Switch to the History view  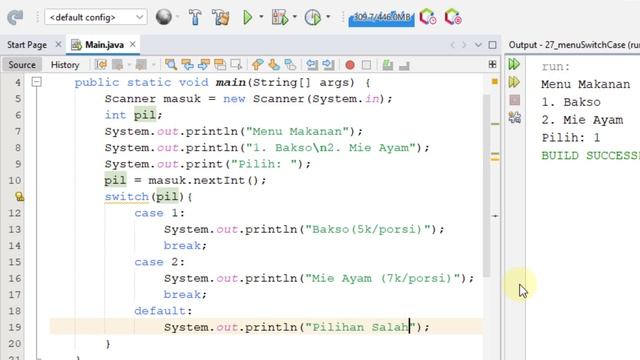pos(65,64)
